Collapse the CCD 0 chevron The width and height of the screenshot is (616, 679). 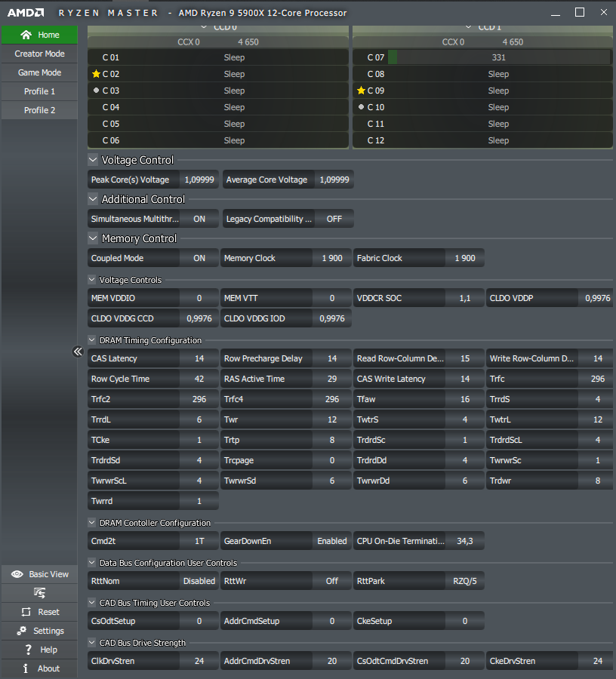[x=204, y=27]
